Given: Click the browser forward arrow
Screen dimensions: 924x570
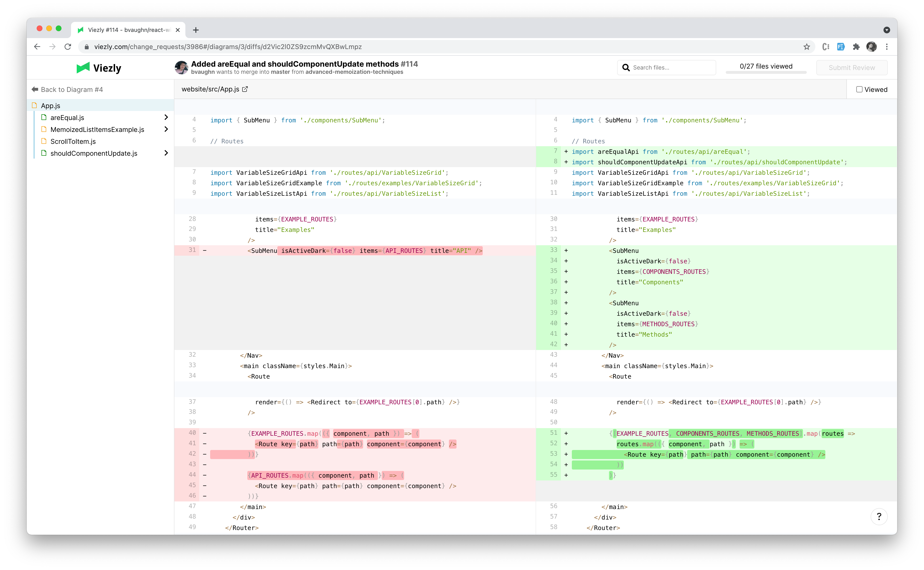Looking at the screenshot, I should click(x=52, y=47).
